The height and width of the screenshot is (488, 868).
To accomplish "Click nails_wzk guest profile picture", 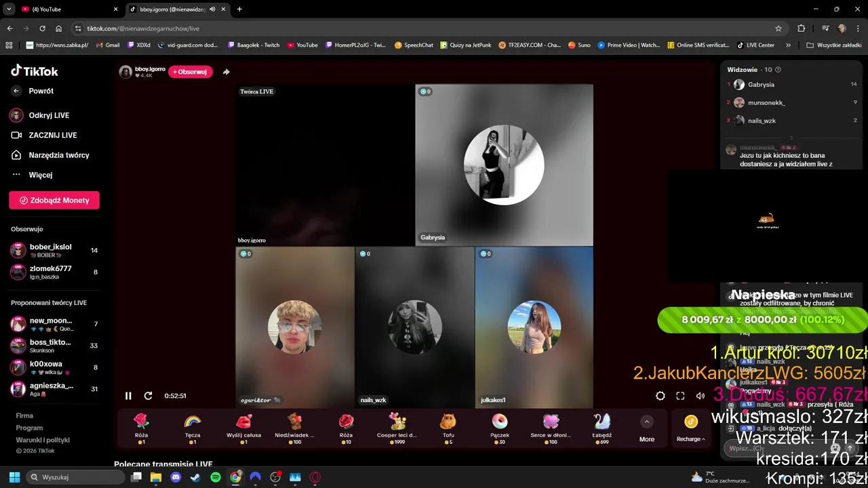I will 415,327.
